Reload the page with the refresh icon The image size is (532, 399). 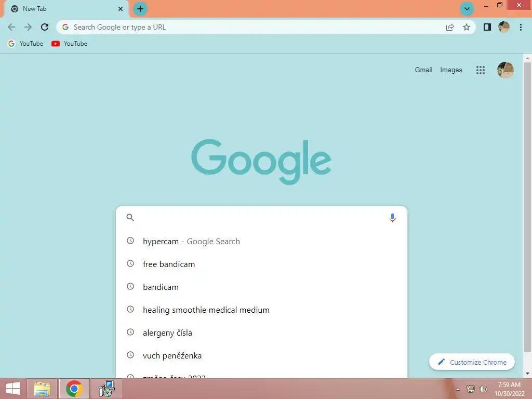tap(45, 27)
